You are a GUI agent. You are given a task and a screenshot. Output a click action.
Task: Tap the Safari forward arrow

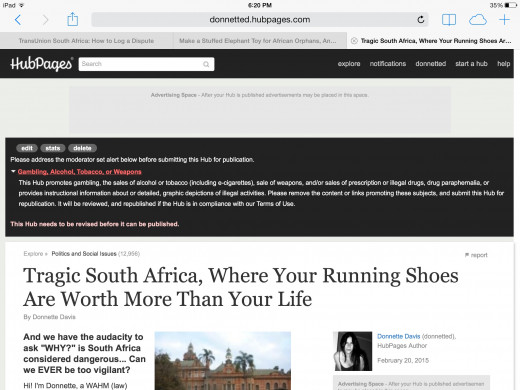[x=45, y=20]
